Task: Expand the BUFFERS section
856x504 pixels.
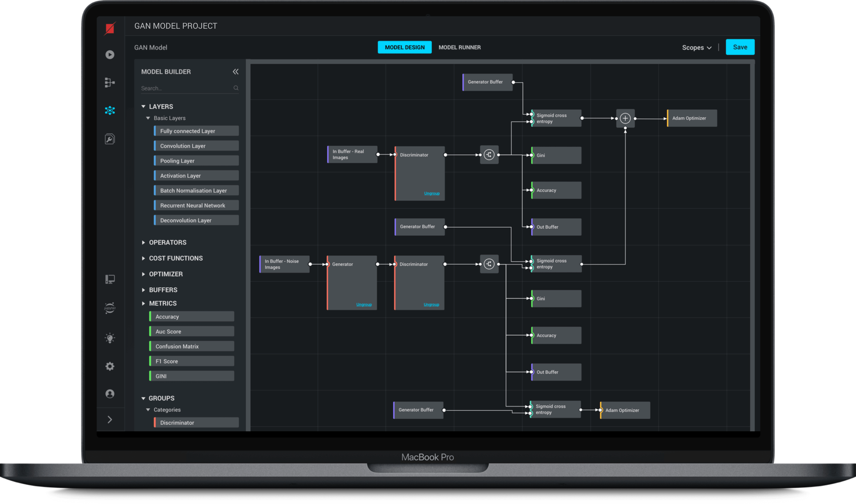Action: [143, 290]
